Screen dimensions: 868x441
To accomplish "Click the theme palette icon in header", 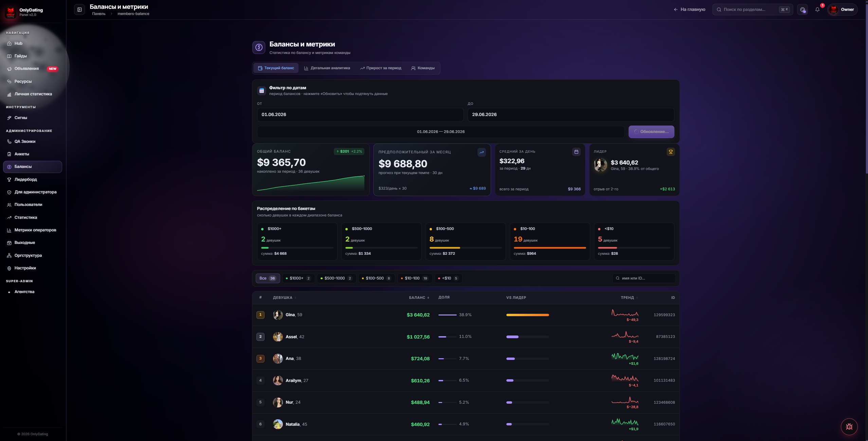I will coord(802,9).
